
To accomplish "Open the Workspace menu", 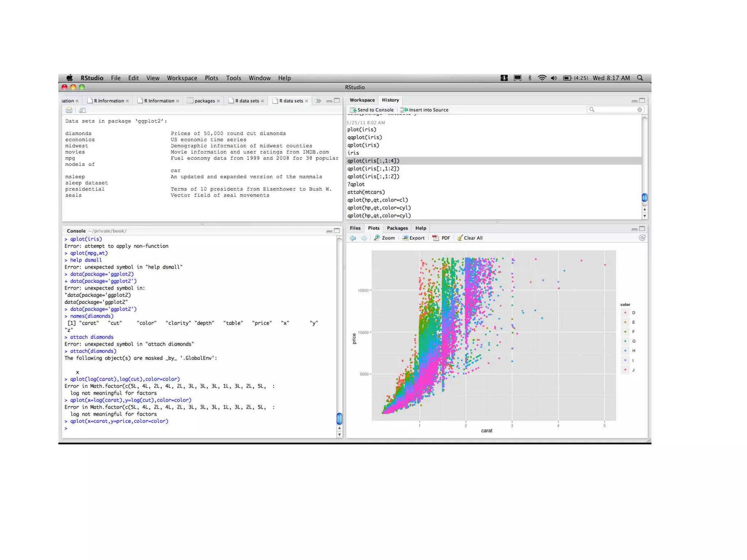I will (x=182, y=78).
